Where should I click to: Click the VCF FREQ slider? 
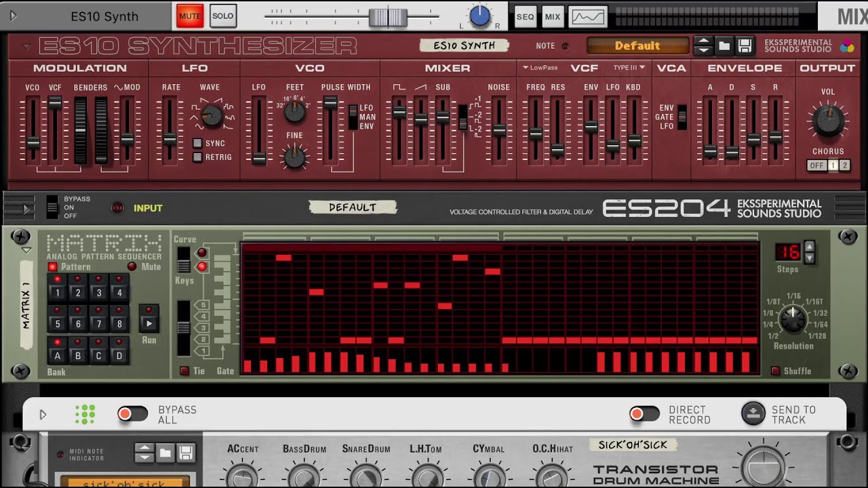[x=536, y=134]
